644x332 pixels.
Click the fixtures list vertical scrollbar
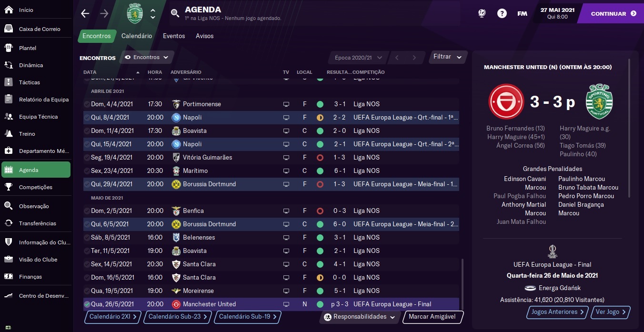click(462, 283)
